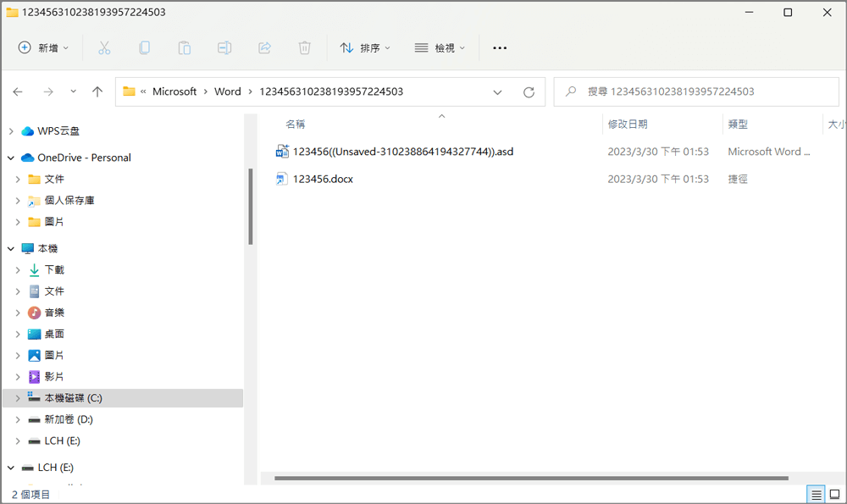This screenshot has width=847, height=504.
Task: Click the Cut scissors icon in toolbar
Action: pyautogui.click(x=104, y=48)
